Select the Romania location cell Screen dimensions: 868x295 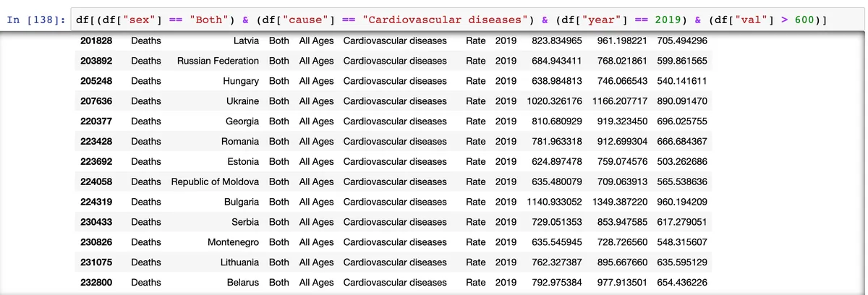(x=239, y=142)
